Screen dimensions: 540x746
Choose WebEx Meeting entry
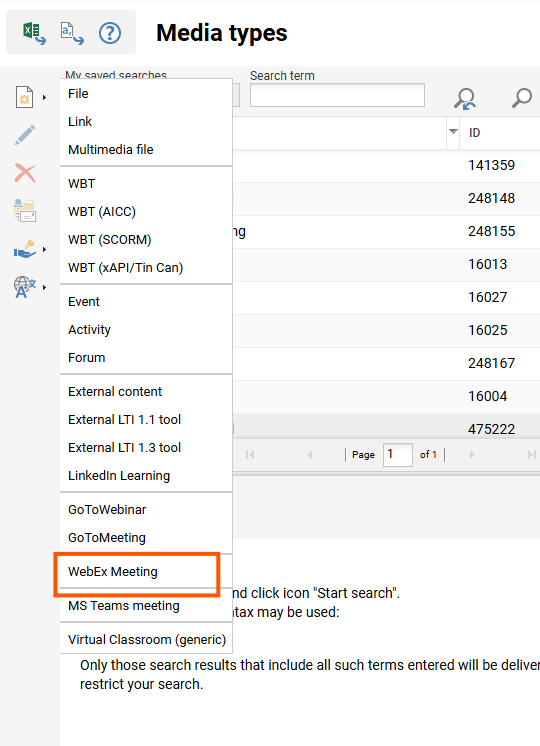pyautogui.click(x=146, y=571)
